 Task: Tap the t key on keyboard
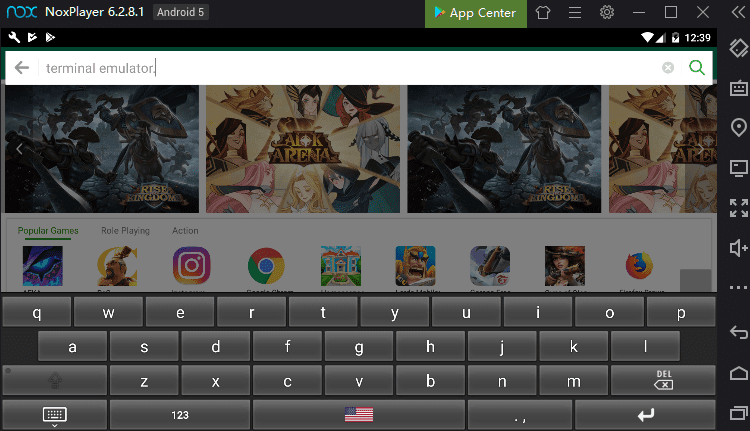coord(323,312)
